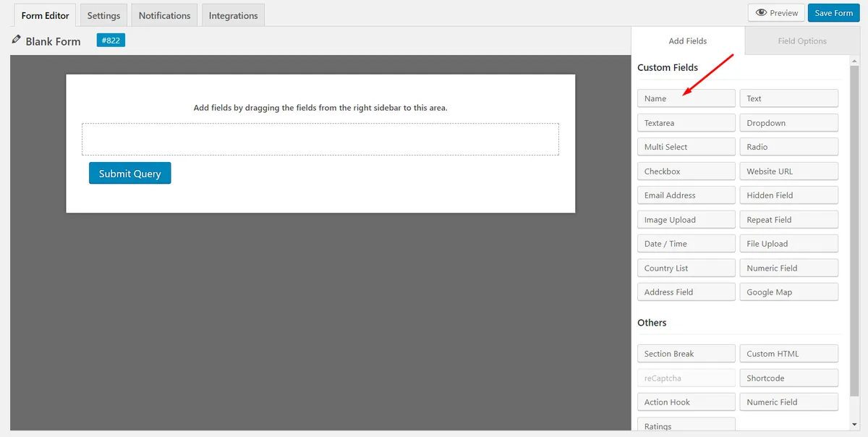Add a Ratings field
This screenshot has height=437, width=868.
[x=686, y=425]
